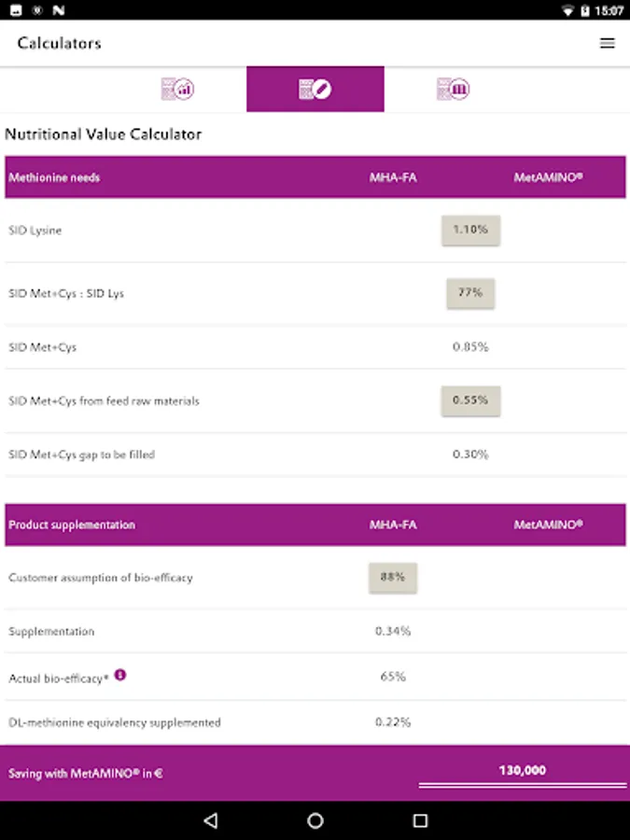Tap the N notification icon in status bar
Viewport: 630px width, 840px height.
[58, 10]
